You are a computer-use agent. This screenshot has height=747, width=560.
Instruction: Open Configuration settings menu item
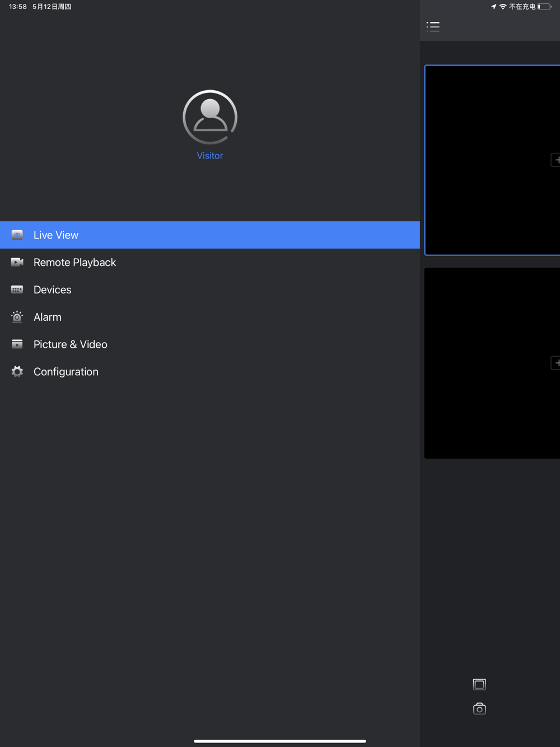point(210,372)
